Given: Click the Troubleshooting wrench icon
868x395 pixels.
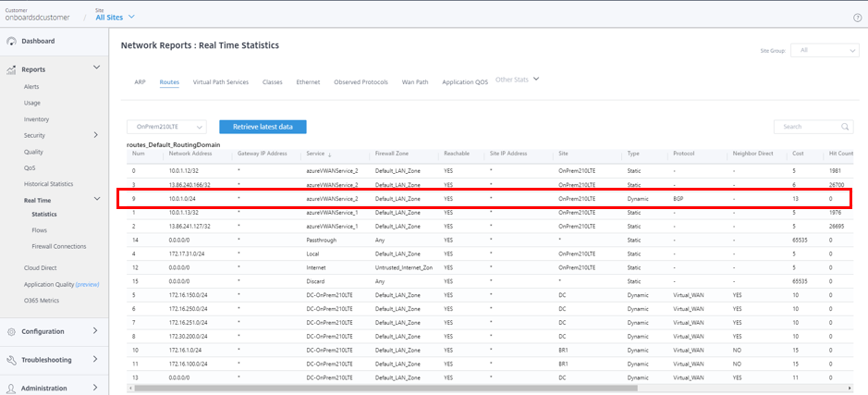Looking at the screenshot, I should click(12, 360).
